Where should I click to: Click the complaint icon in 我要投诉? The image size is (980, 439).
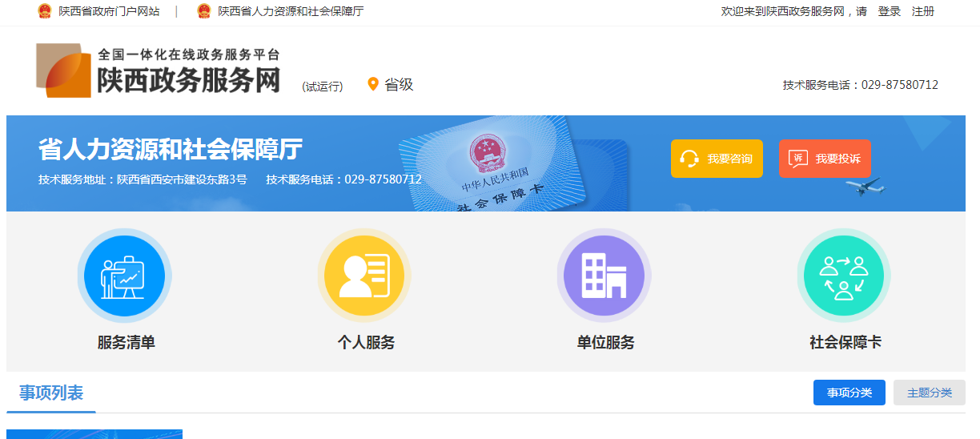[797, 159]
